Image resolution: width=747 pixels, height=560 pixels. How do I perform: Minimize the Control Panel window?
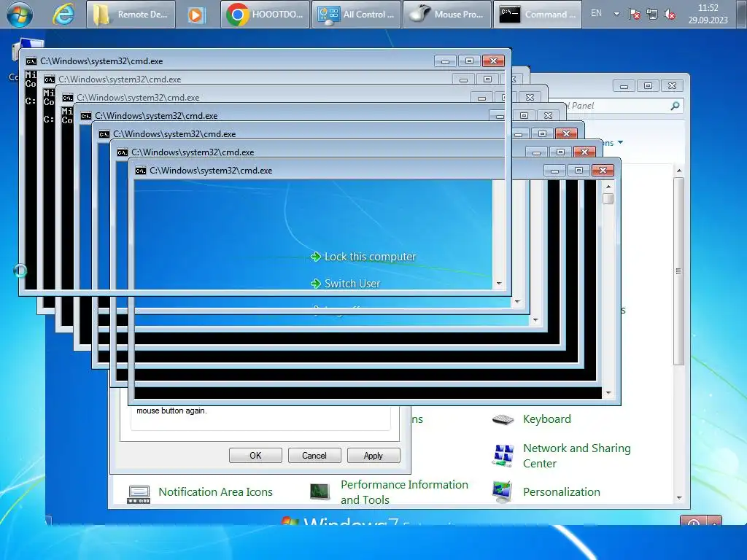coord(624,86)
